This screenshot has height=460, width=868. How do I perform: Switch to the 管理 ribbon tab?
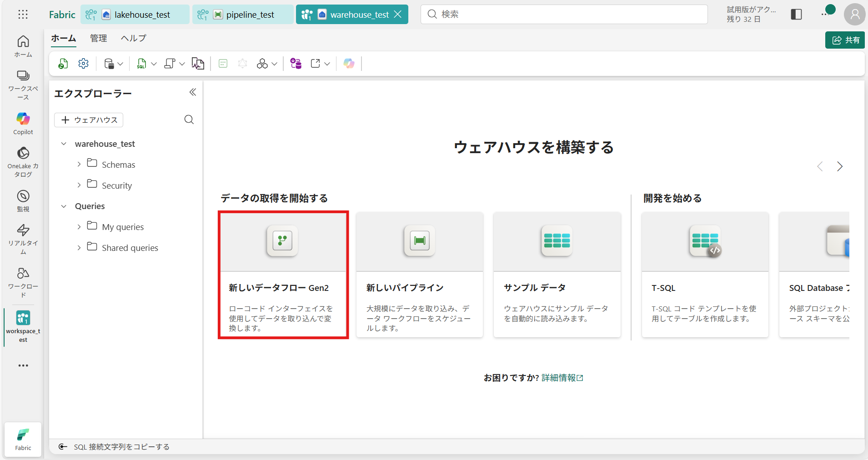98,38
